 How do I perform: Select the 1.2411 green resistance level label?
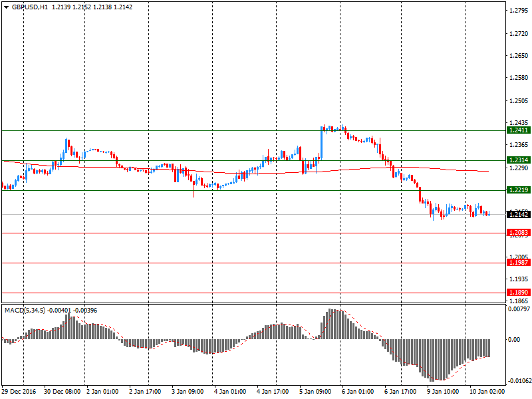point(519,130)
